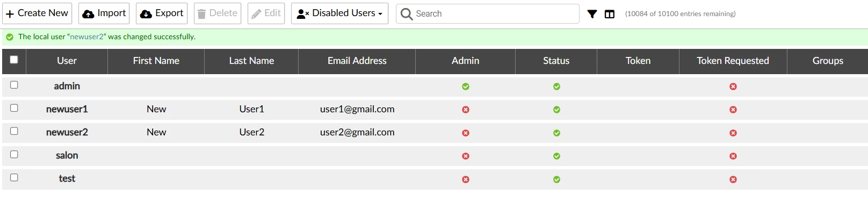Viewport: 868px width, 223px height.
Task: Sort by the Last Name column header
Action: click(251, 61)
